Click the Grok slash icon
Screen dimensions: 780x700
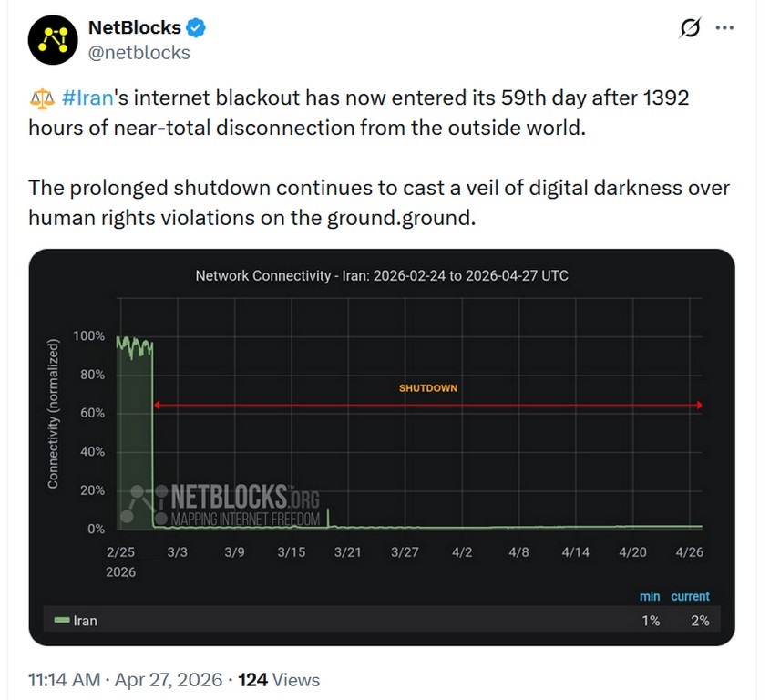(690, 28)
